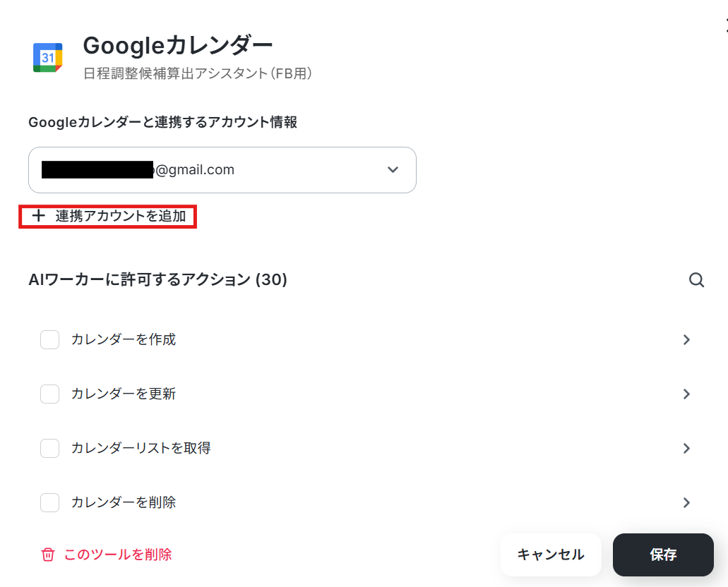This screenshot has height=587, width=728.
Task: Click the plus icon beside 連携アカウントを追加
Action: tap(38, 217)
